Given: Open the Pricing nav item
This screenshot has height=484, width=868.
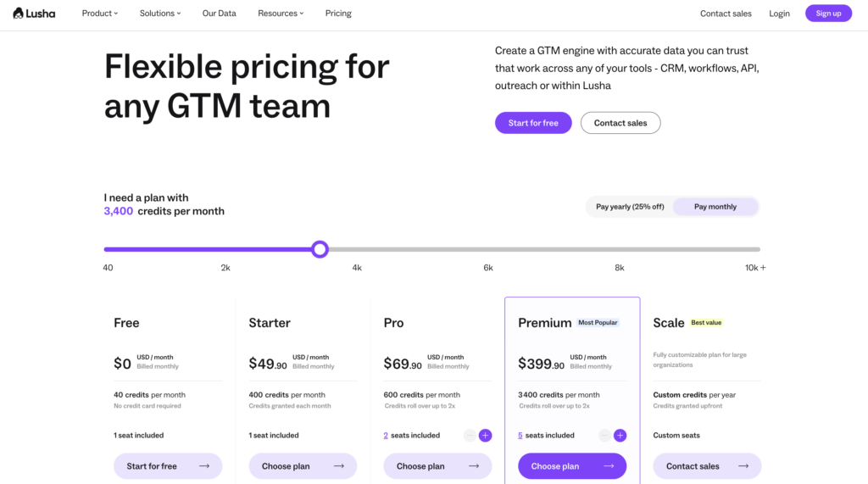Looking at the screenshot, I should point(338,14).
